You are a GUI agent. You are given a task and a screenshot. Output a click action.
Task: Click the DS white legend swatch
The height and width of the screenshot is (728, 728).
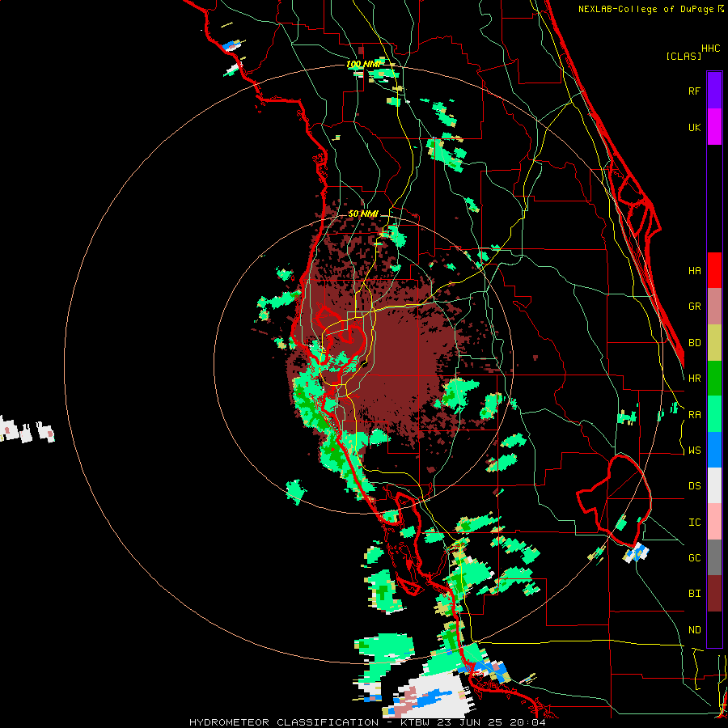(714, 485)
